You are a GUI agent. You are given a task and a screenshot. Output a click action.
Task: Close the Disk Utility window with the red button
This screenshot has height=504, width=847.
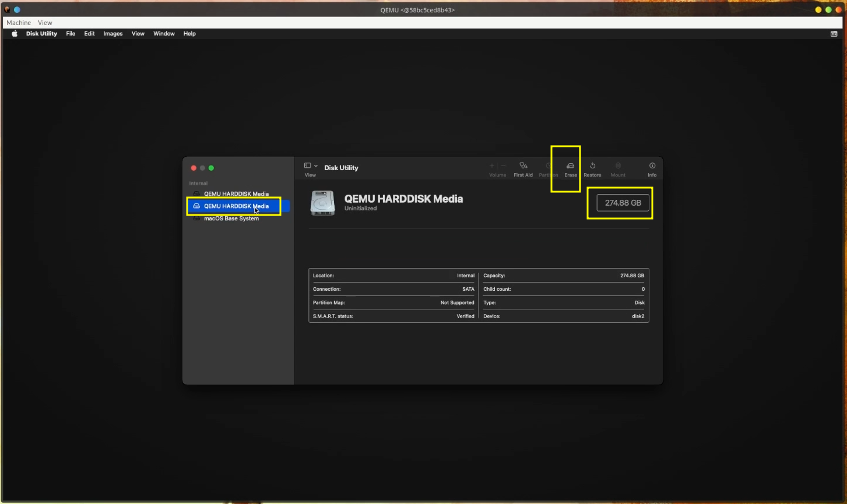click(194, 168)
